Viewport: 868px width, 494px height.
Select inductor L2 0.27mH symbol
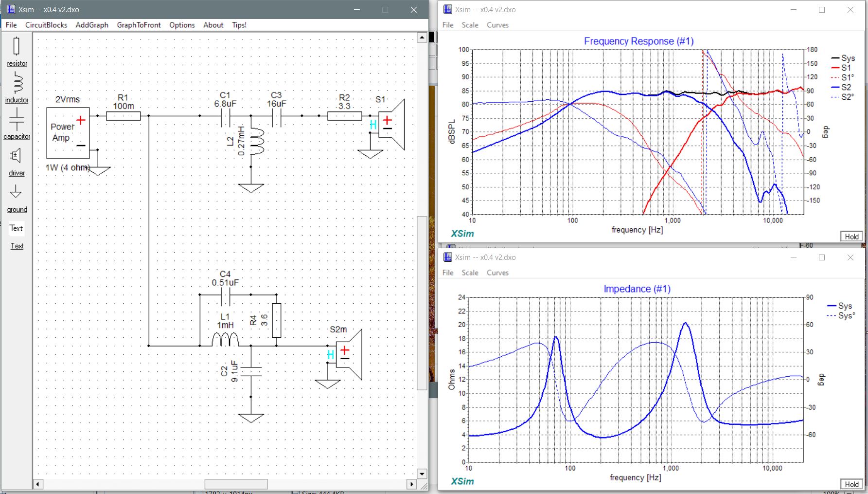pos(257,142)
